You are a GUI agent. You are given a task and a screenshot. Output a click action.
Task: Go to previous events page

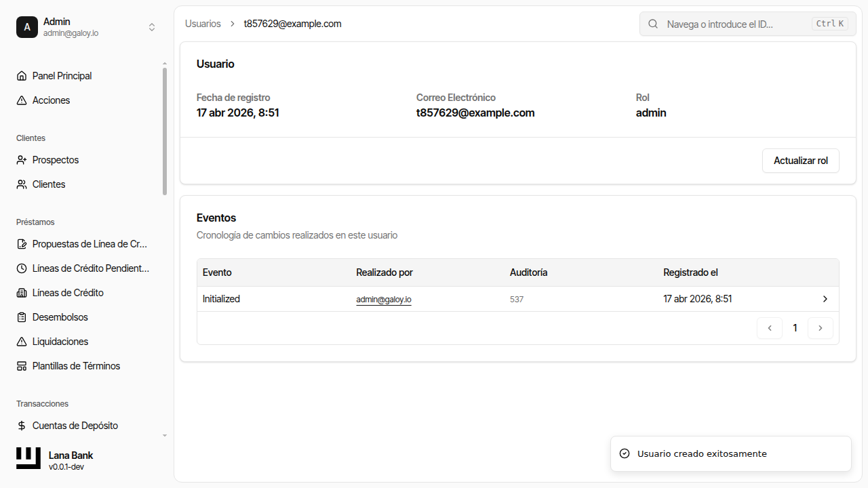point(770,328)
